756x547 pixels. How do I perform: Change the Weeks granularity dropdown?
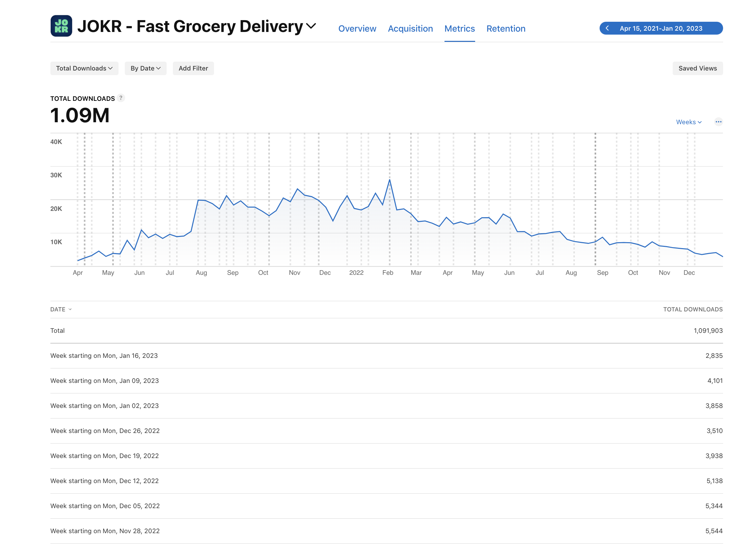[x=688, y=122]
